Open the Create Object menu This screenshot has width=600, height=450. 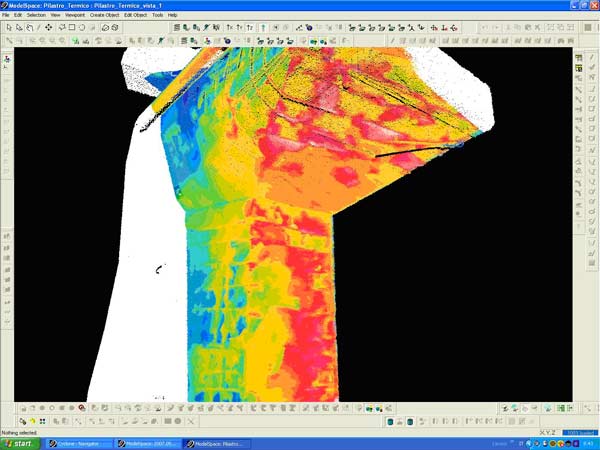[x=104, y=15]
